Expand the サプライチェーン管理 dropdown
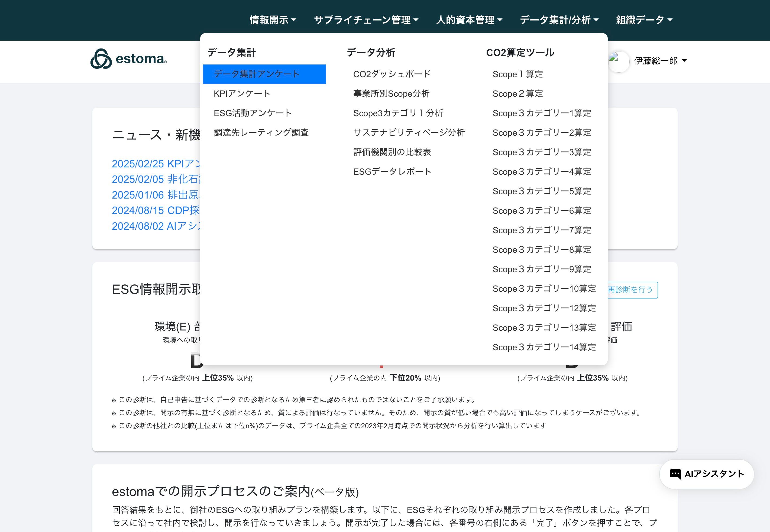 [366, 20]
